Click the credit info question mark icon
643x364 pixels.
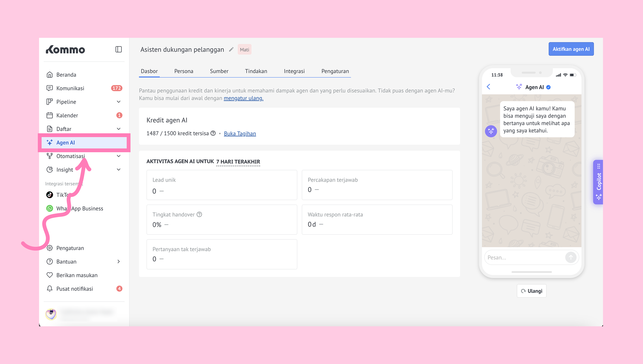213,133
